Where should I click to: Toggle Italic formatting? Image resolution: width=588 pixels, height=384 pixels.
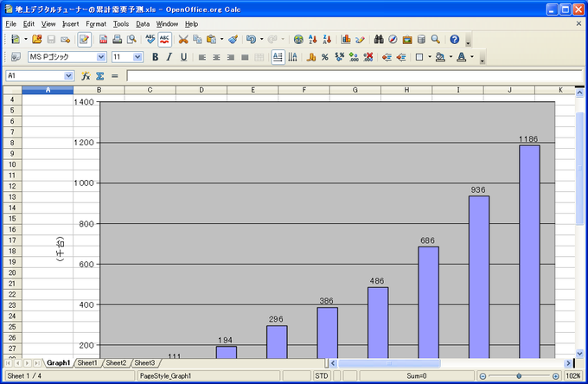(169, 57)
